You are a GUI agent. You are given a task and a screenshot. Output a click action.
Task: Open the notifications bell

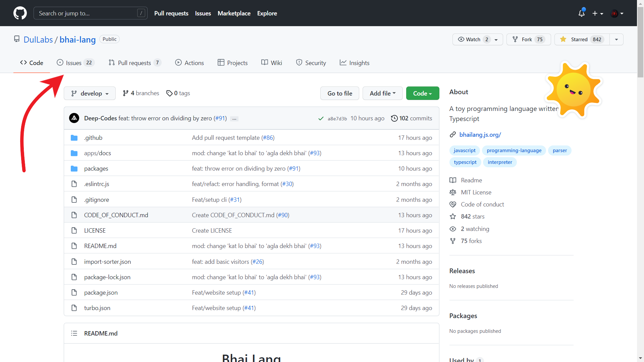tap(582, 13)
